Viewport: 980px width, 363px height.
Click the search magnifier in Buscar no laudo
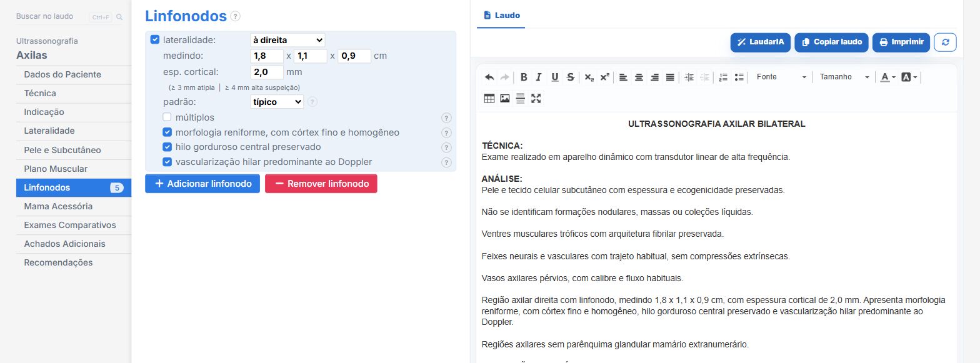click(x=119, y=17)
